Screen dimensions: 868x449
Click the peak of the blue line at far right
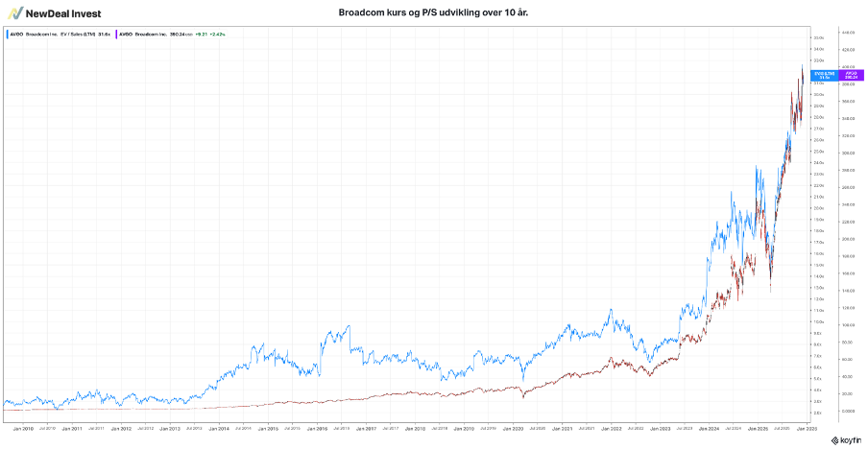(x=803, y=64)
